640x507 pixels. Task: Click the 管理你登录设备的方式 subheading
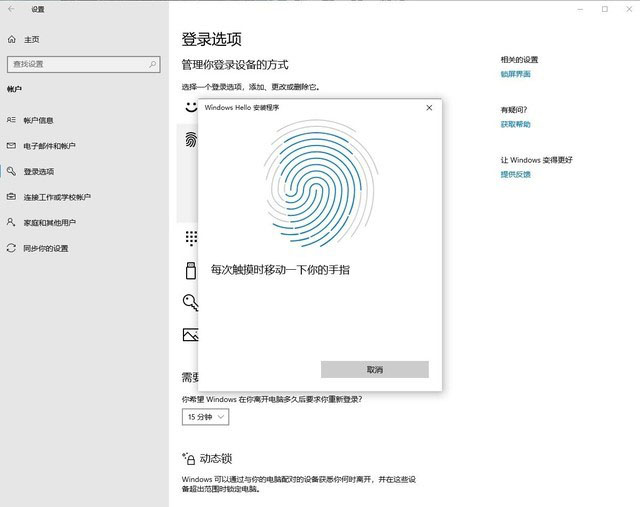click(x=235, y=64)
